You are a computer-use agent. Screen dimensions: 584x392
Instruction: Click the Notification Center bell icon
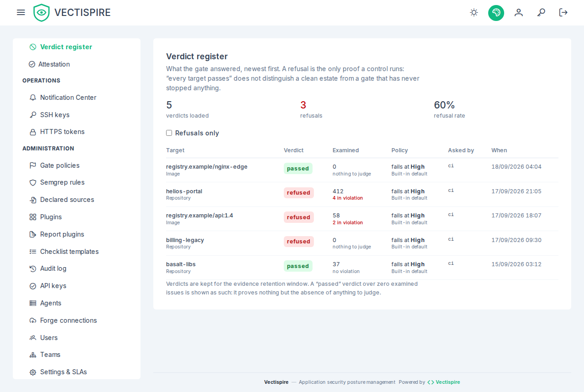click(33, 98)
